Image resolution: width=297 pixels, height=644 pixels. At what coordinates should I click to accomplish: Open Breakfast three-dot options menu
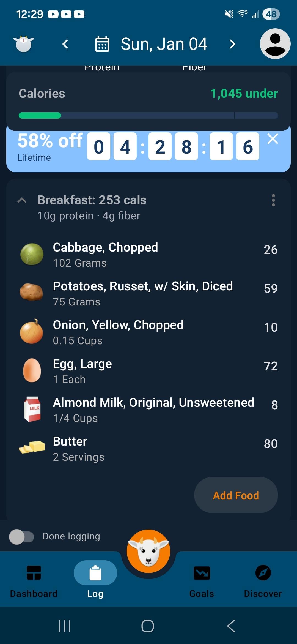pyautogui.click(x=273, y=200)
